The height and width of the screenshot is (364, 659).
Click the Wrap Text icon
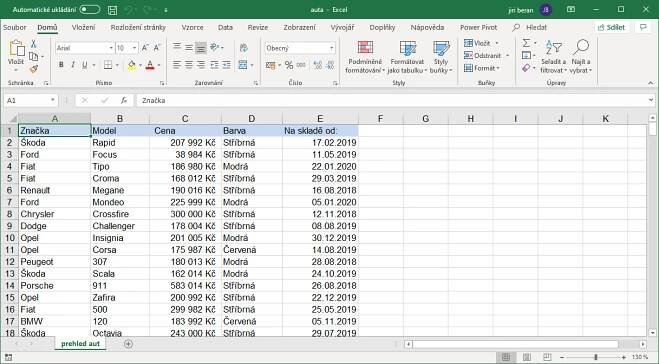tap(243, 47)
